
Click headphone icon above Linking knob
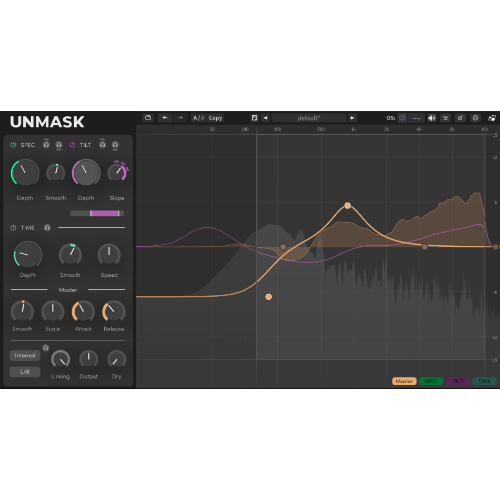(46, 348)
